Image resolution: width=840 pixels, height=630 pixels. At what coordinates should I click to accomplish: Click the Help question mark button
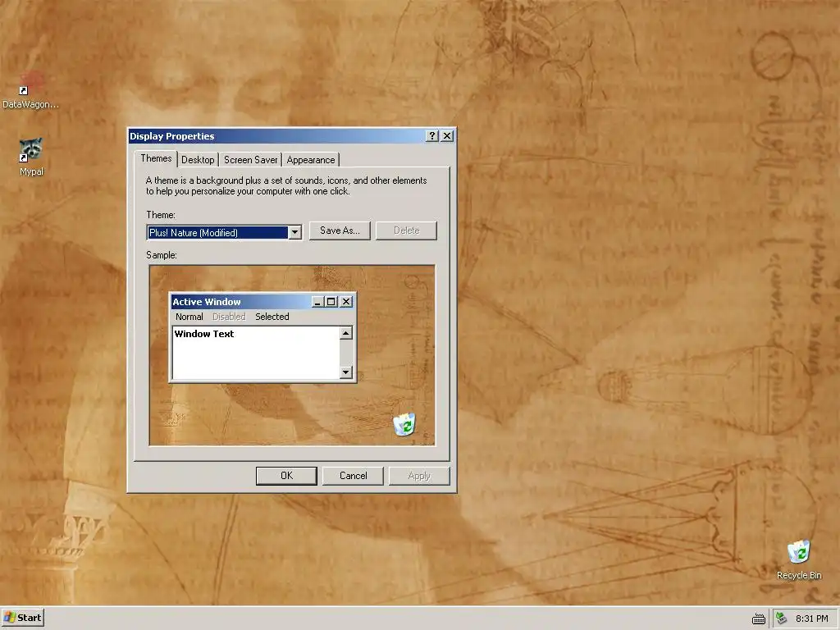[x=432, y=136]
